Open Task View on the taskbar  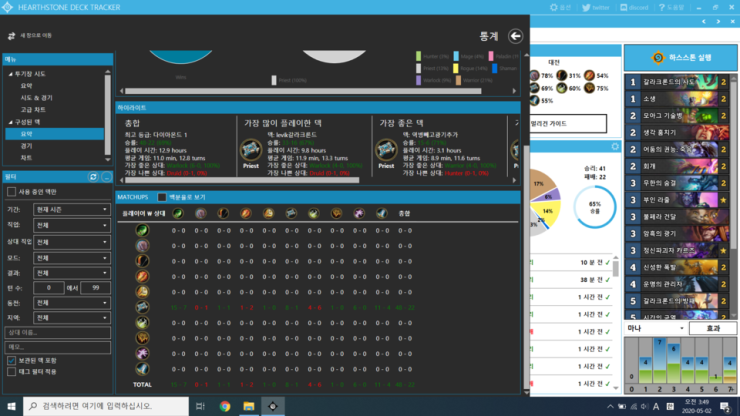click(200, 406)
